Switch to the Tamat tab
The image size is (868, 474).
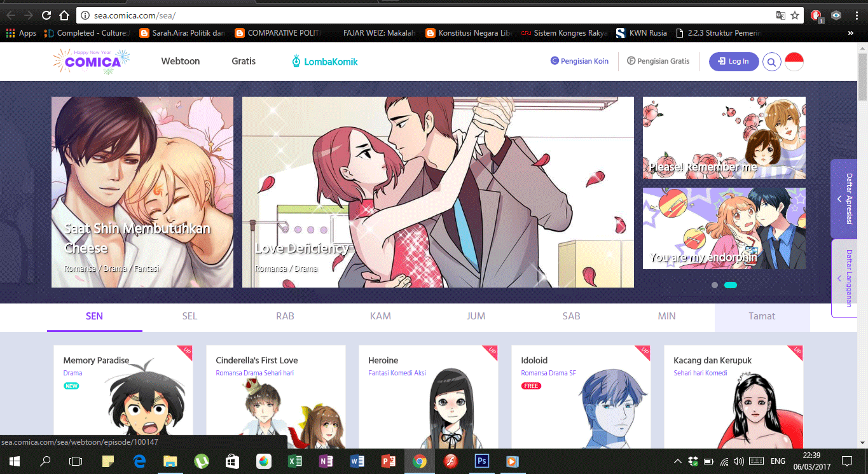click(762, 316)
